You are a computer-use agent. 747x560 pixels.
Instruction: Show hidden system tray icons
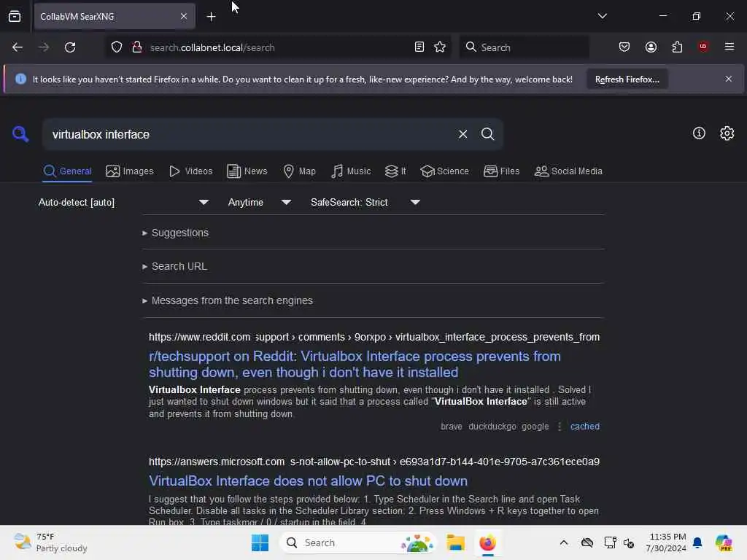pos(564,542)
